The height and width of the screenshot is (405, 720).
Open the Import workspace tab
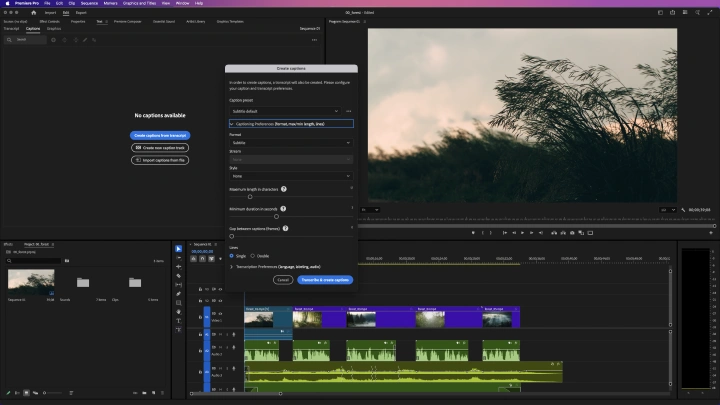50,13
